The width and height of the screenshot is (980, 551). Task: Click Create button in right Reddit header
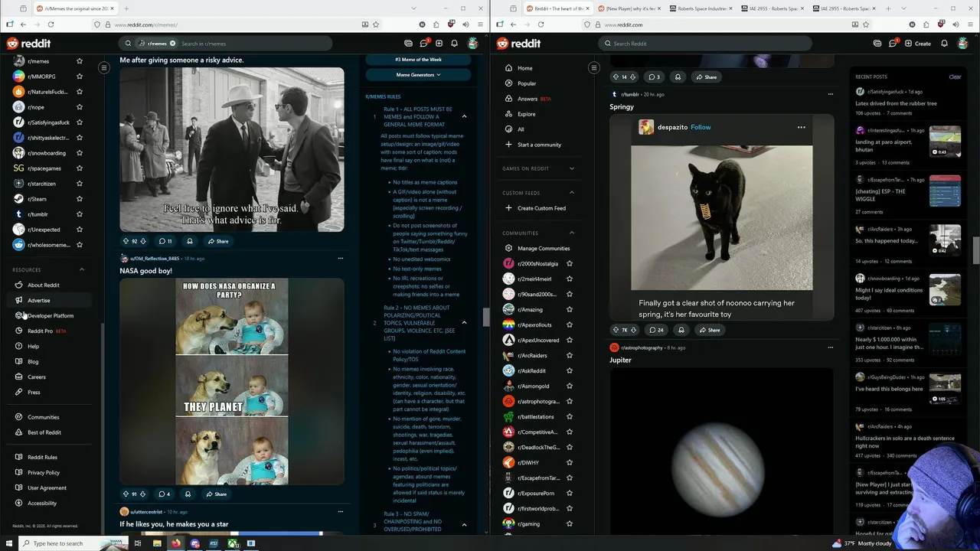(x=918, y=44)
